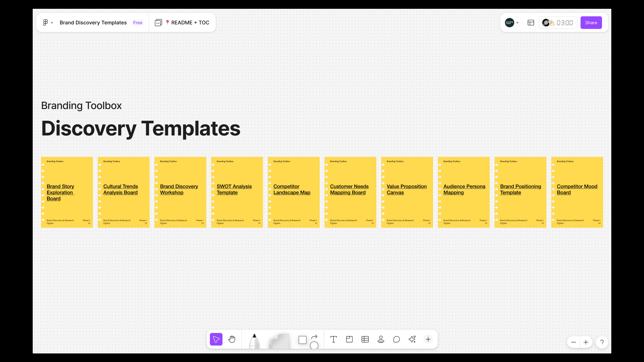The image size is (644, 362).
Task: Pick the square shape tool
Action: click(x=302, y=340)
